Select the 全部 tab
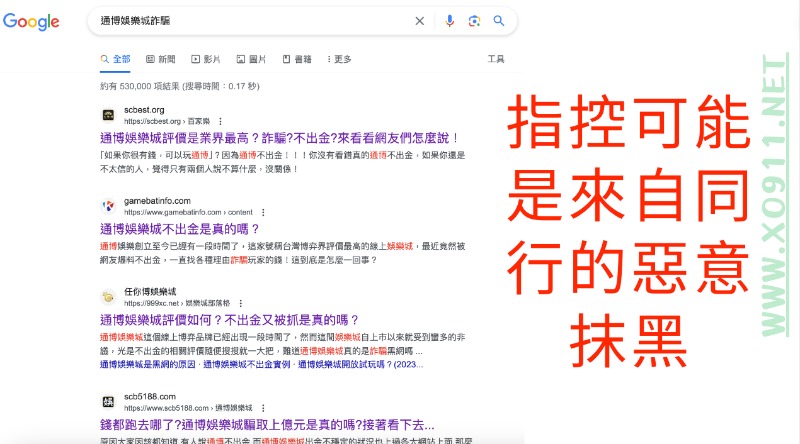This screenshot has width=800, height=444. coord(116,59)
